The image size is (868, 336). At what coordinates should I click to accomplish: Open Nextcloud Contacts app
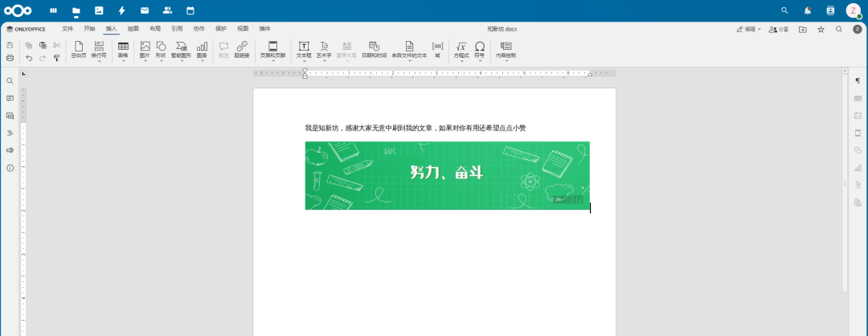(167, 10)
